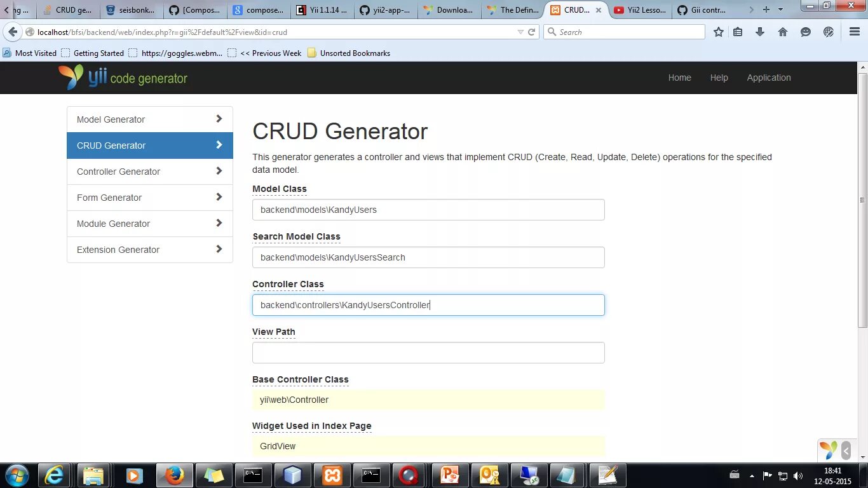Open the notepad pencil icon in taskbar

[607, 475]
